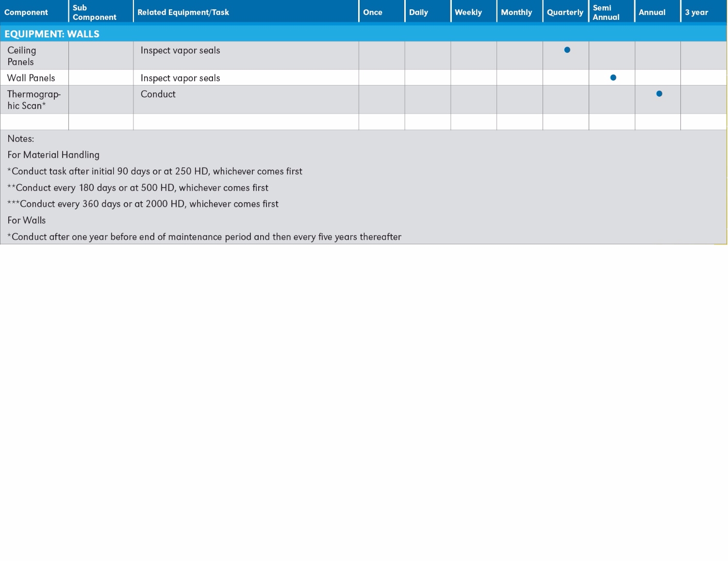Select the Wall Panels component cell
This screenshot has height=561, width=728.
click(x=31, y=78)
